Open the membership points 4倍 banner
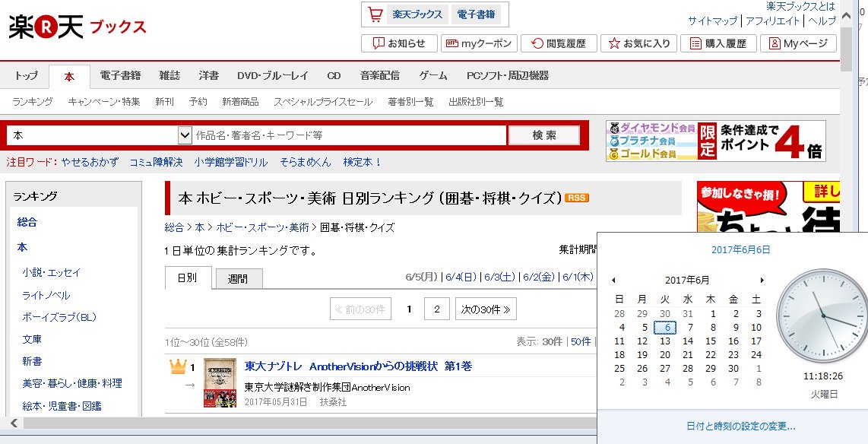Screen dimensions: 868x444 click(716, 141)
